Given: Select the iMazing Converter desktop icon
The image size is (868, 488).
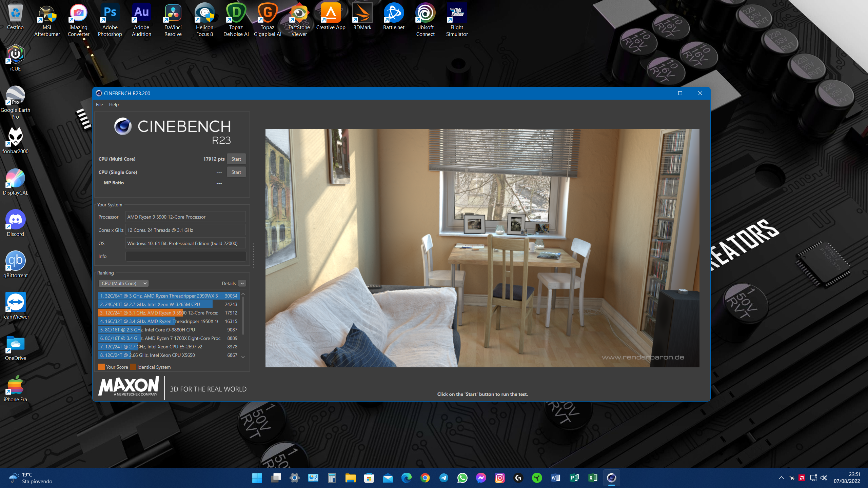Looking at the screenshot, I should tap(79, 20).
